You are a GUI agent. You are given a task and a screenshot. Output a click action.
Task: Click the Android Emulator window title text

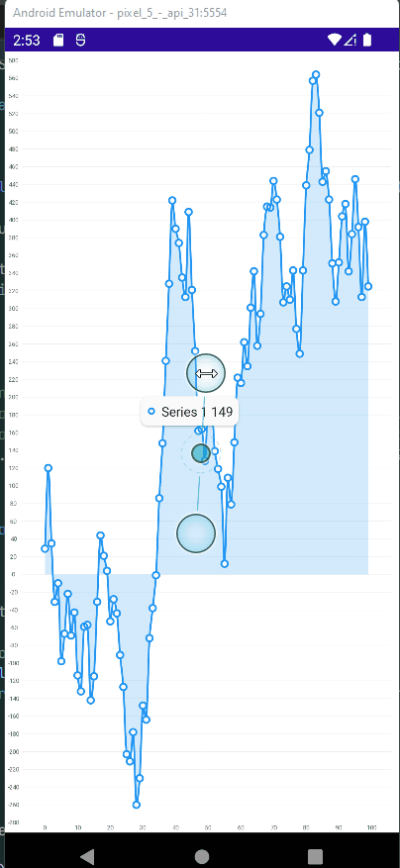120,13
